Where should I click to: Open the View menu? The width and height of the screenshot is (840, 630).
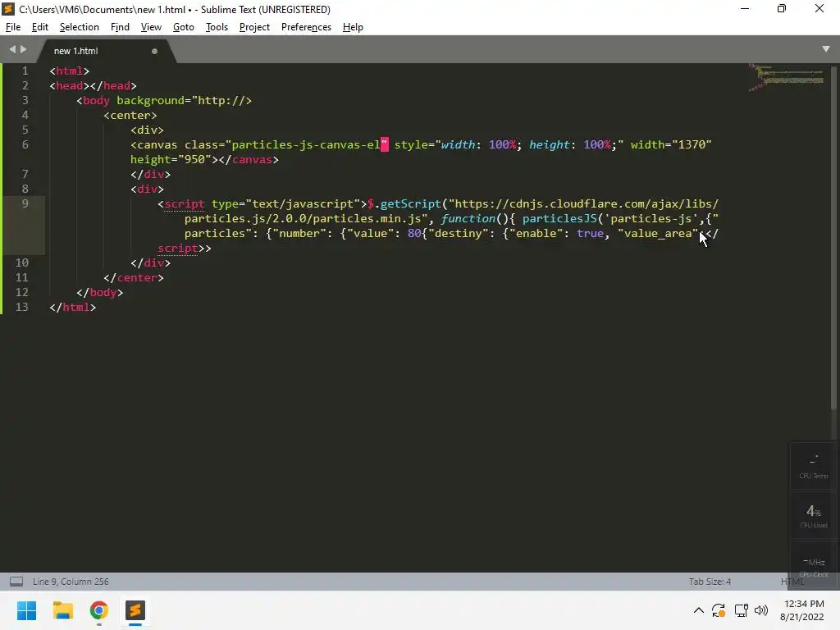click(151, 27)
